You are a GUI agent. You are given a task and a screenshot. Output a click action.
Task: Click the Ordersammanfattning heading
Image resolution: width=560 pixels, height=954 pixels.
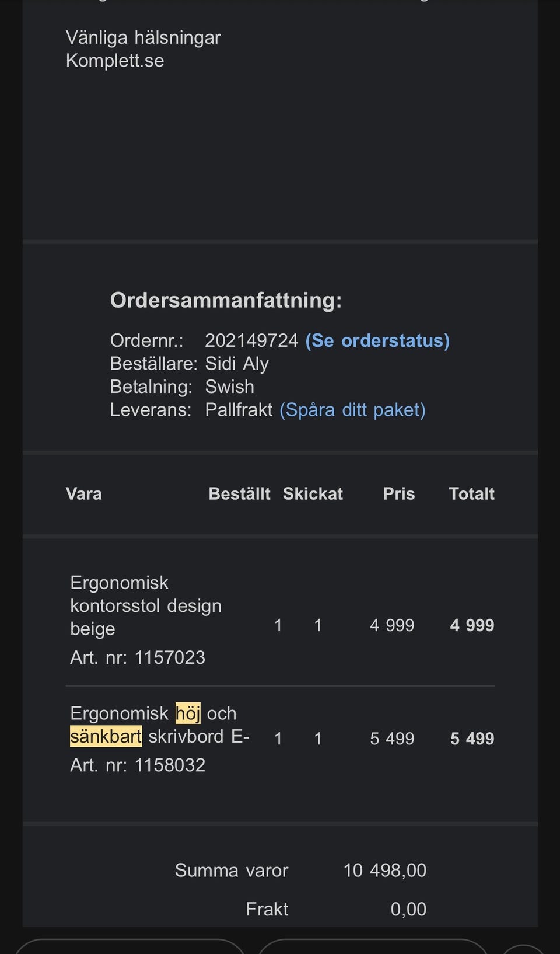coord(226,300)
